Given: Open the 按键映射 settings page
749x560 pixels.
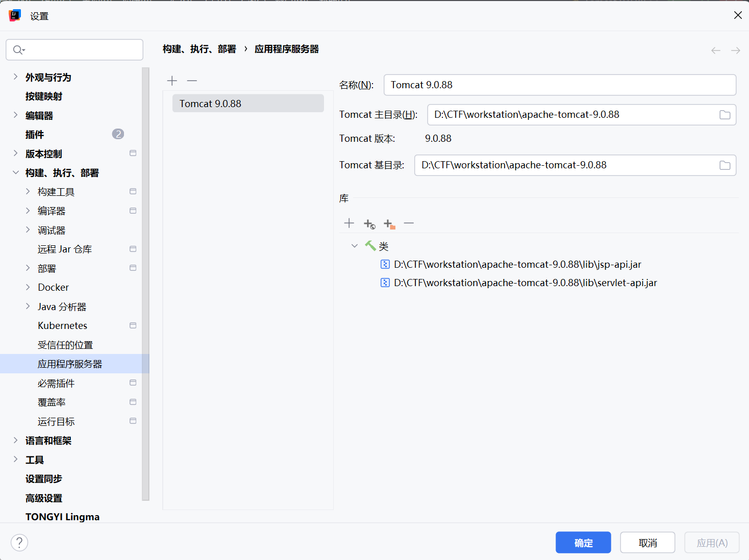Looking at the screenshot, I should pyautogui.click(x=44, y=96).
